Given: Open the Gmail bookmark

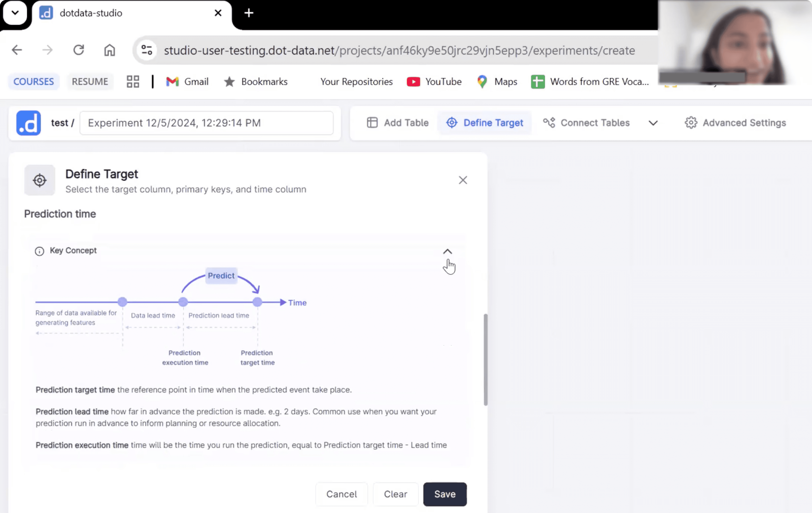Looking at the screenshot, I should coord(188,82).
